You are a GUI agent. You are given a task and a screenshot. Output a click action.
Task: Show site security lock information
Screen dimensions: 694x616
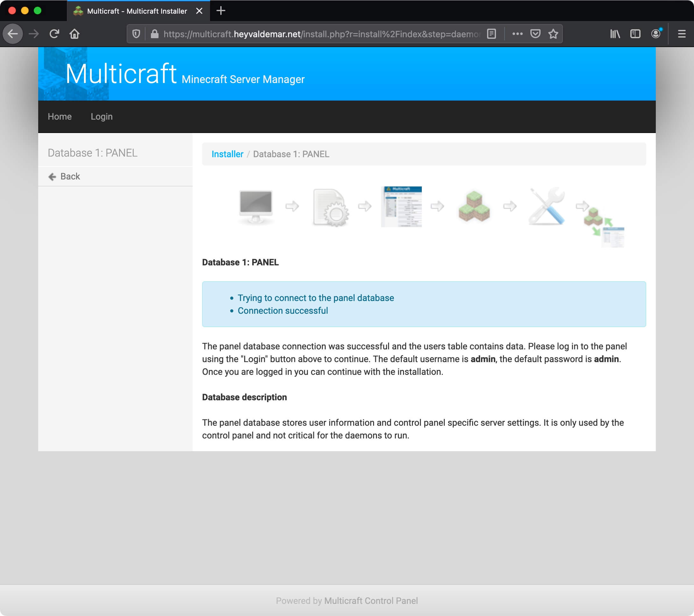click(154, 34)
